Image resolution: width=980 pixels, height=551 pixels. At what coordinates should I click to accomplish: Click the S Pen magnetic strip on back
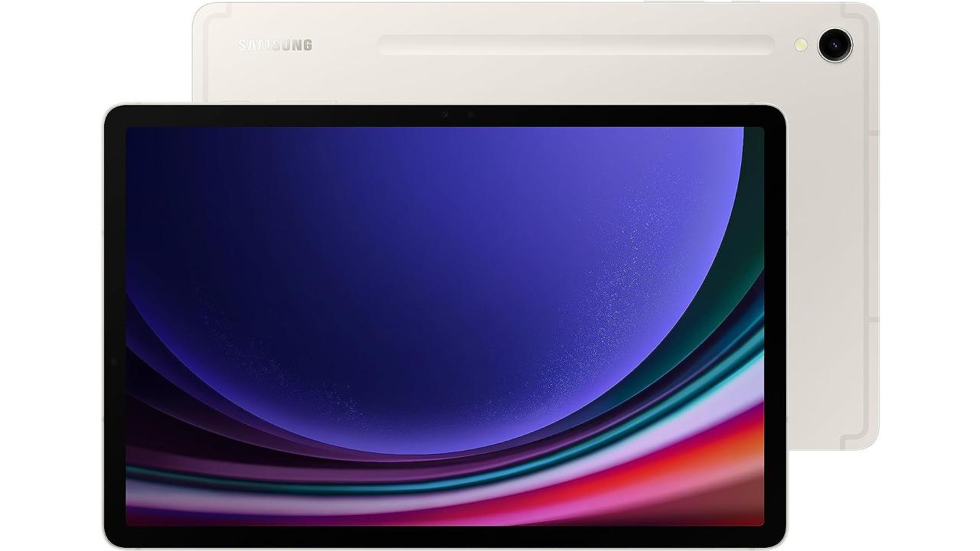tap(577, 45)
